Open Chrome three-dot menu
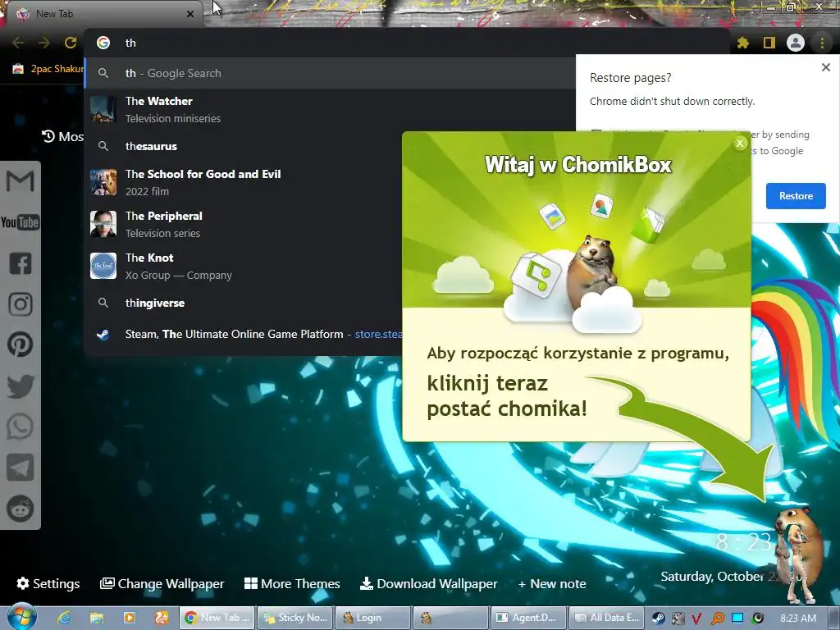The image size is (840, 630). coord(822,43)
